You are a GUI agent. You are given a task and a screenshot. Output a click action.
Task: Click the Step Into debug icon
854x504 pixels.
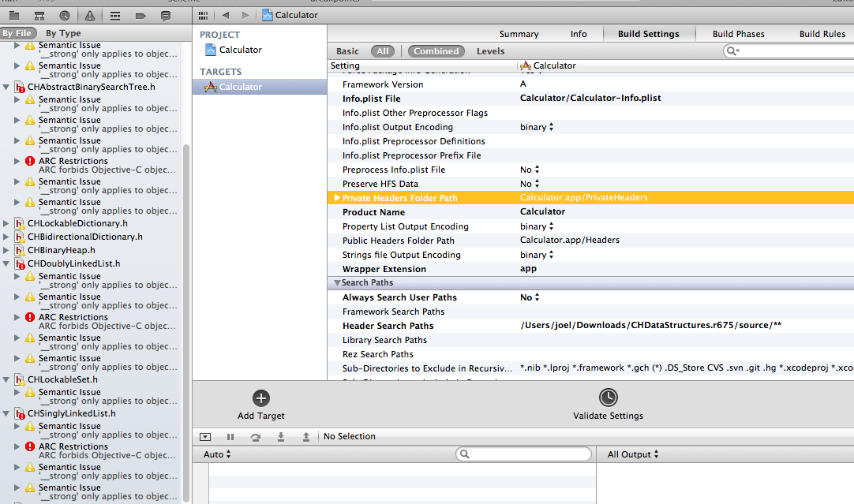(x=281, y=436)
